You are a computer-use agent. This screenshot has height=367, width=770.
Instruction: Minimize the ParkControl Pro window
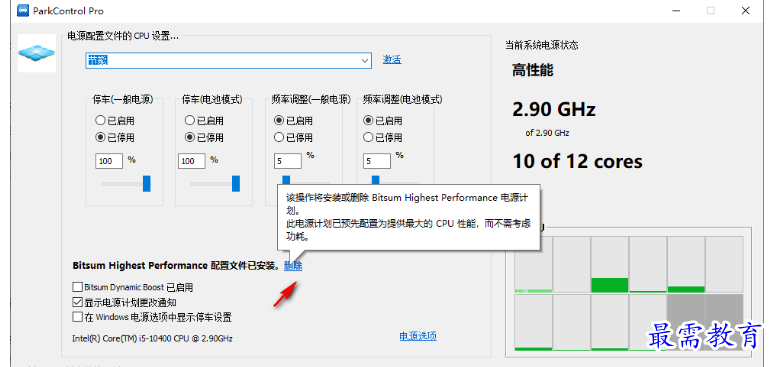(x=677, y=10)
